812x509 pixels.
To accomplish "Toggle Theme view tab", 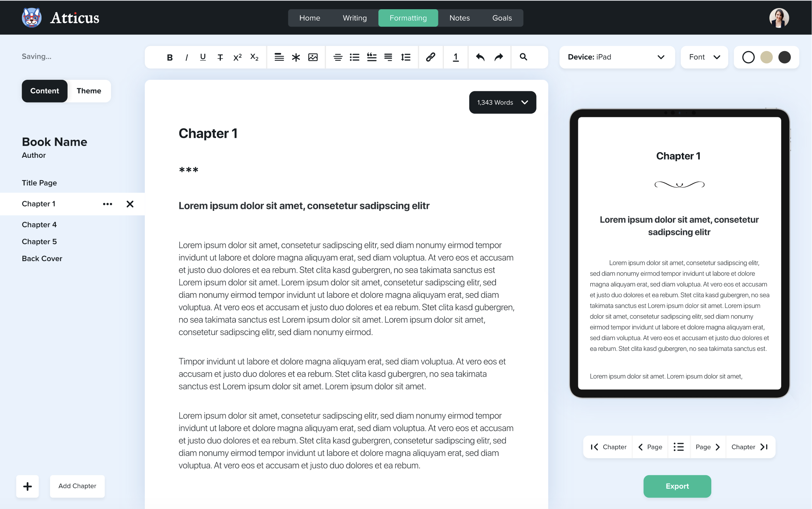I will tap(89, 91).
